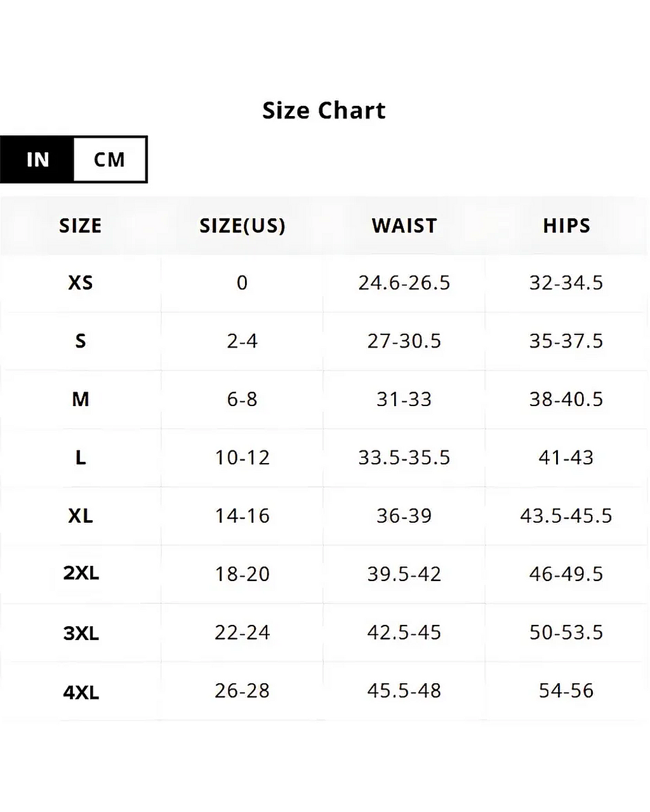Click the hips value 54-56
Image resolution: width=650 pixels, height=812 pixels.
[566, 691]
